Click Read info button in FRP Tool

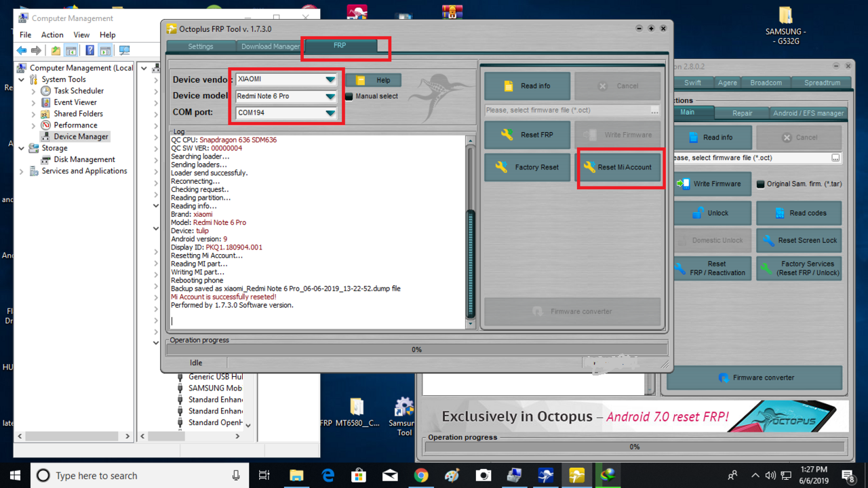pos(527,86)
